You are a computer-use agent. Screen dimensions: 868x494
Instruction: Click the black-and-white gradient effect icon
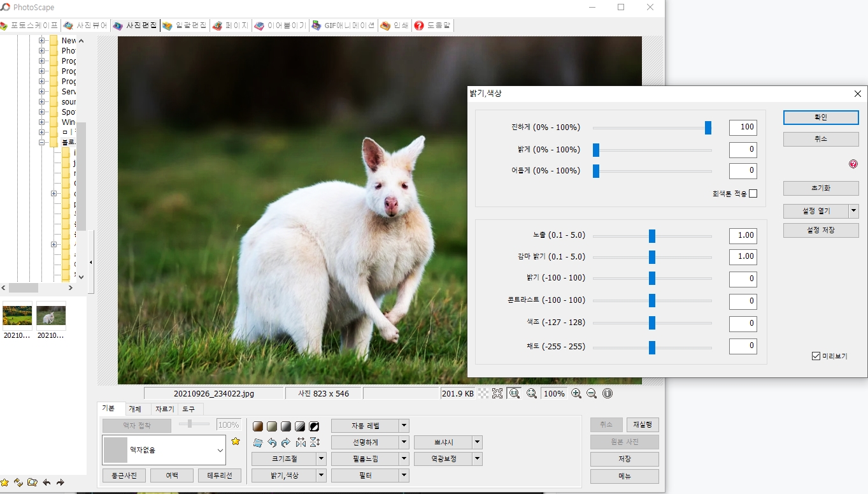pyautogui.click(x=300, y=426)
